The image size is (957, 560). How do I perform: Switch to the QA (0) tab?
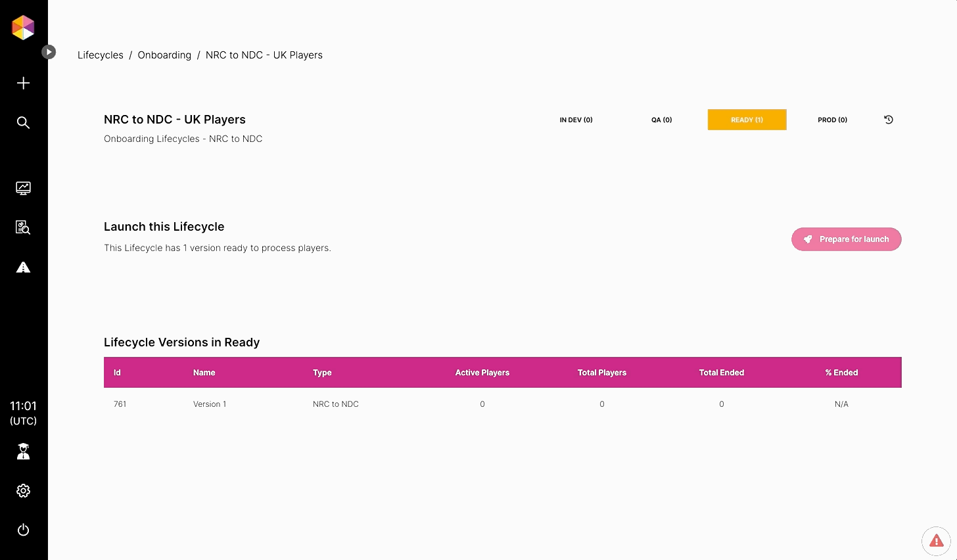pyautogui.click(x=661, y=120)
